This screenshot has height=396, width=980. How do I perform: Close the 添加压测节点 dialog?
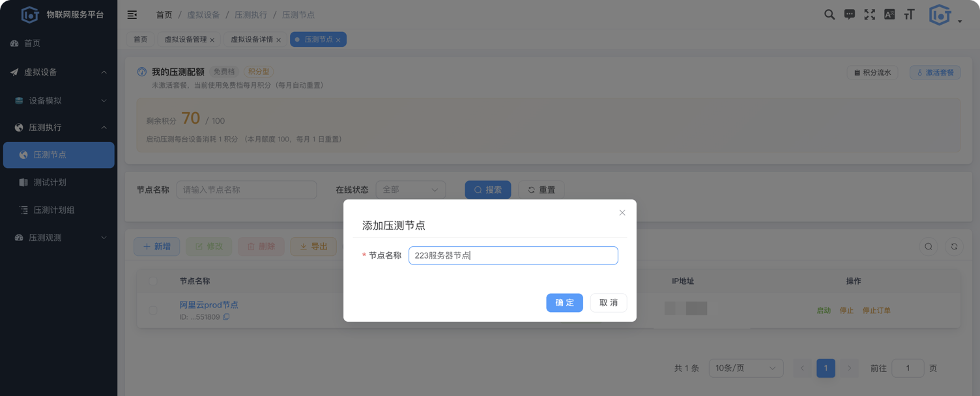(622, 213)
